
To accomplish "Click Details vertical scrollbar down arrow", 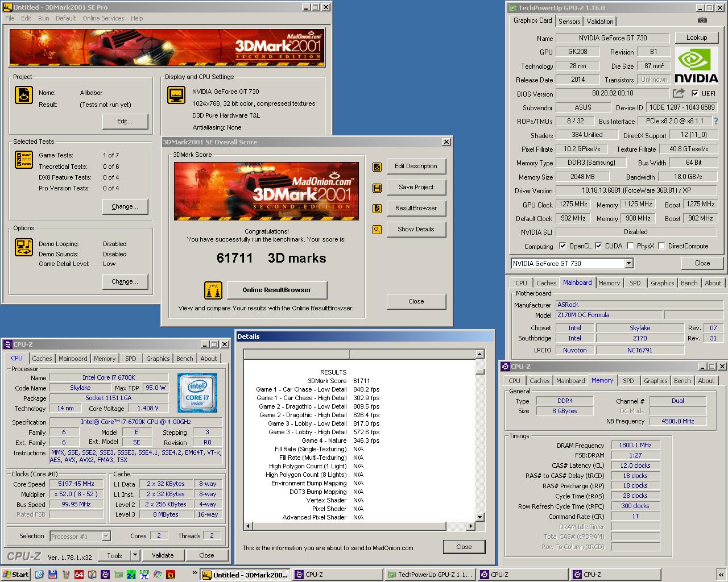I will [479, 517].
